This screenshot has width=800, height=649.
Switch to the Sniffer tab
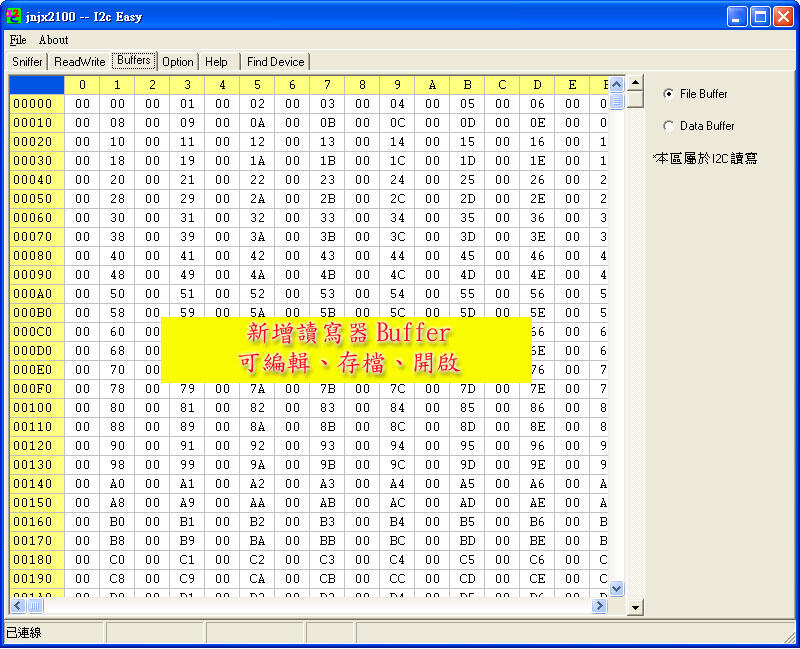[x=27, y=62]
